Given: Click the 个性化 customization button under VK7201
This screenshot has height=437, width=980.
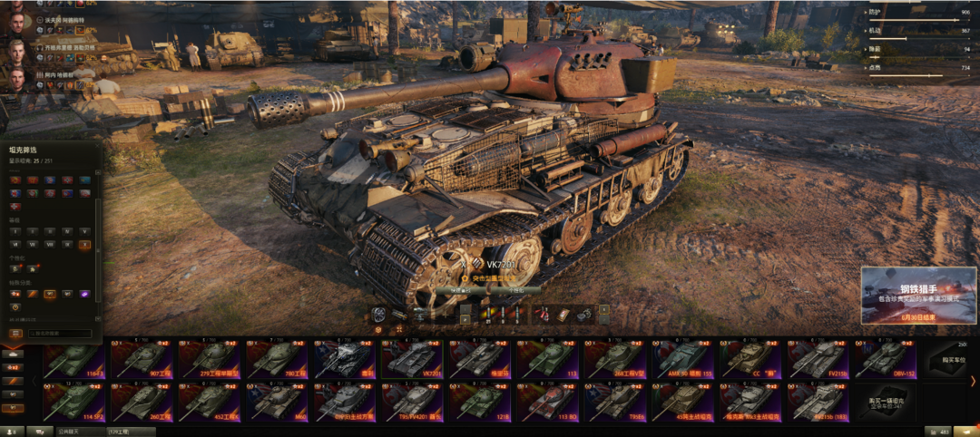Looking at the screenshot, I should pyautogui.click(x=515, y=290).
